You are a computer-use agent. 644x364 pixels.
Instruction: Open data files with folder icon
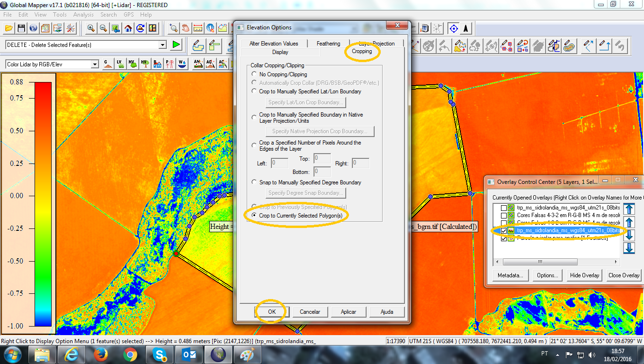pos(9,28)
